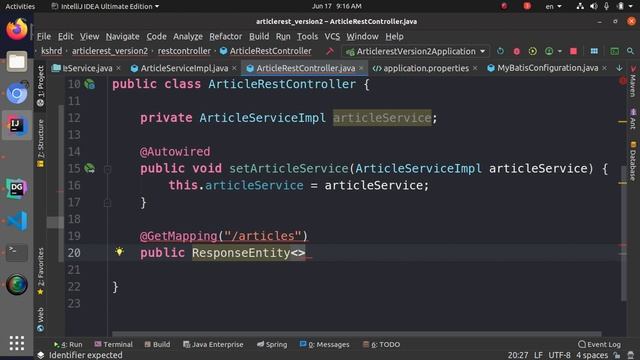Click the gutter autowired icon on line 15
This screenshot has height=360, width=640.
89,168
